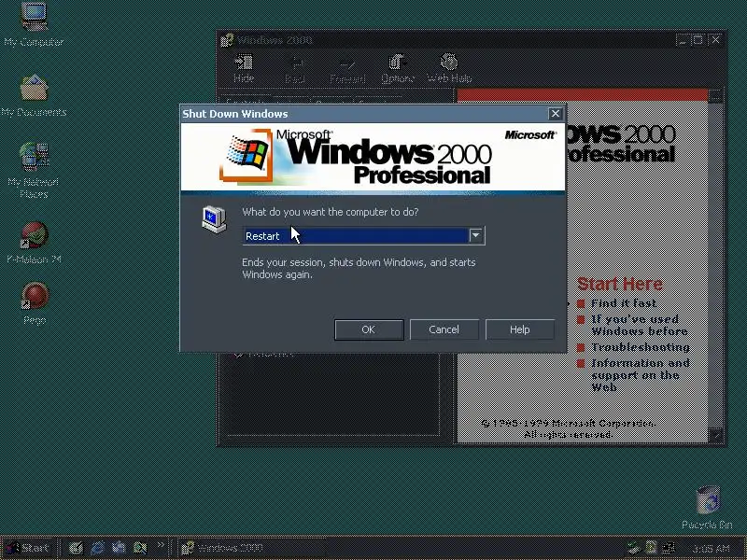
Task: Close the Windows 2000 help window
Action: (x=715, y=40)
